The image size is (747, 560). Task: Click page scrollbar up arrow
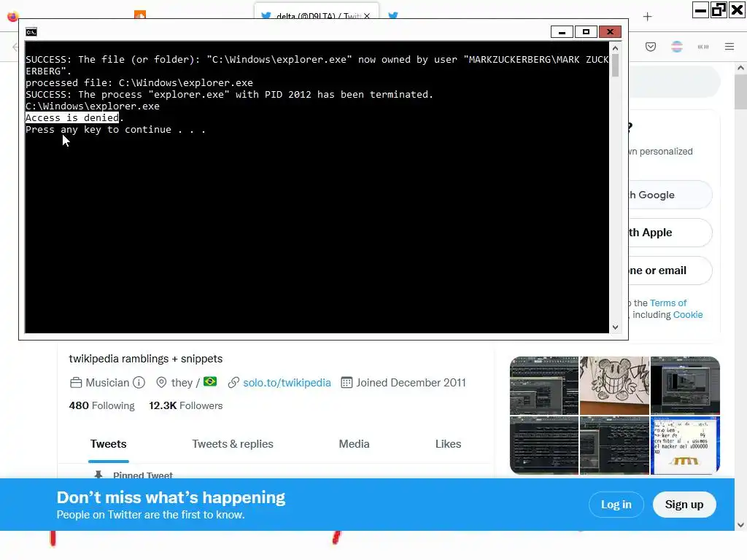pyautogui.click(x=740, y=68)
